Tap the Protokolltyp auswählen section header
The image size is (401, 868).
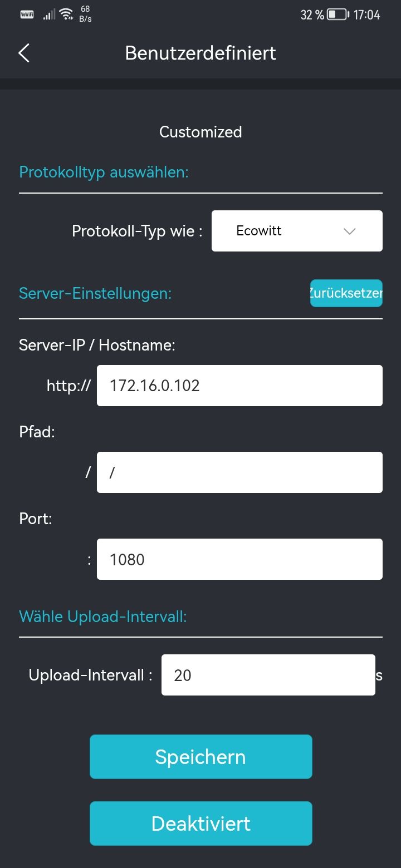104,172
